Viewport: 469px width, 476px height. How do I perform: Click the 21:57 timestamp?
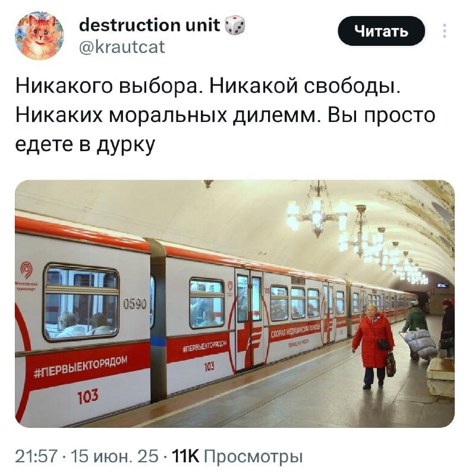(36, 456)
